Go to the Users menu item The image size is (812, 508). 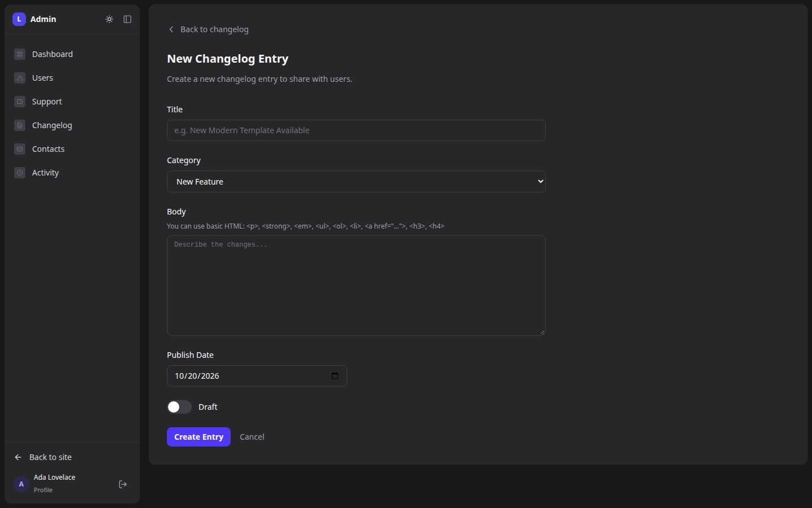click(x=72, y=78)
